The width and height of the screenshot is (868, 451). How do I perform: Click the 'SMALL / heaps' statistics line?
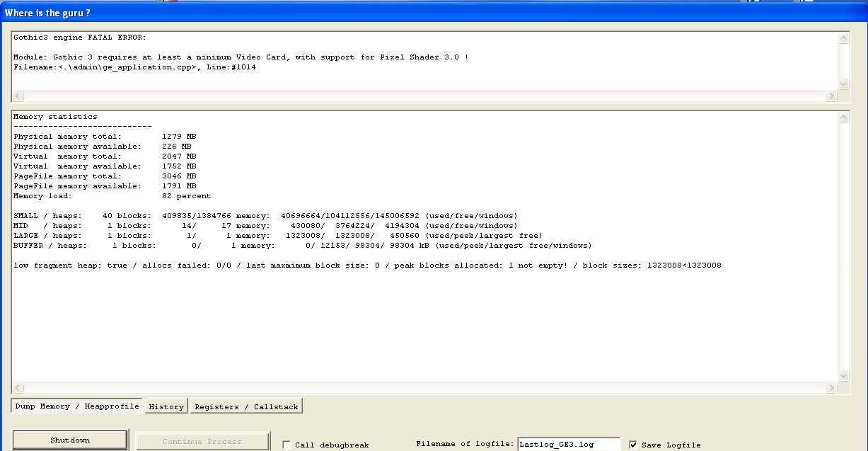[265, 216]
